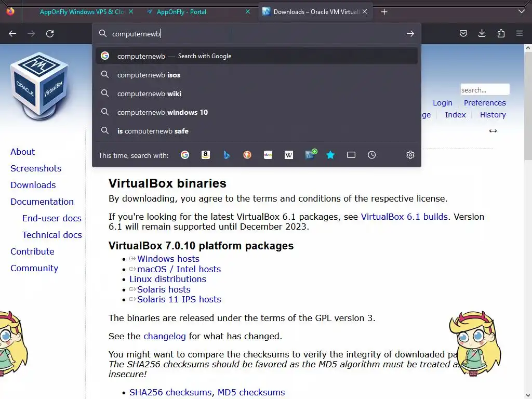Screen dimensions: 532x399
Task: Click the Firefox logo icon
Action: pyautogui.click(x=10, y=11)
